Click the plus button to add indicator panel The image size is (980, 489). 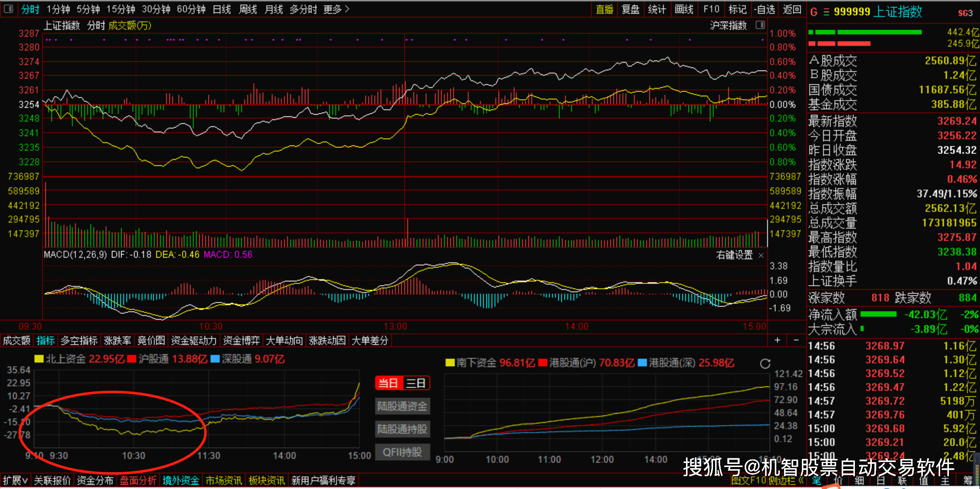(777, 340)
